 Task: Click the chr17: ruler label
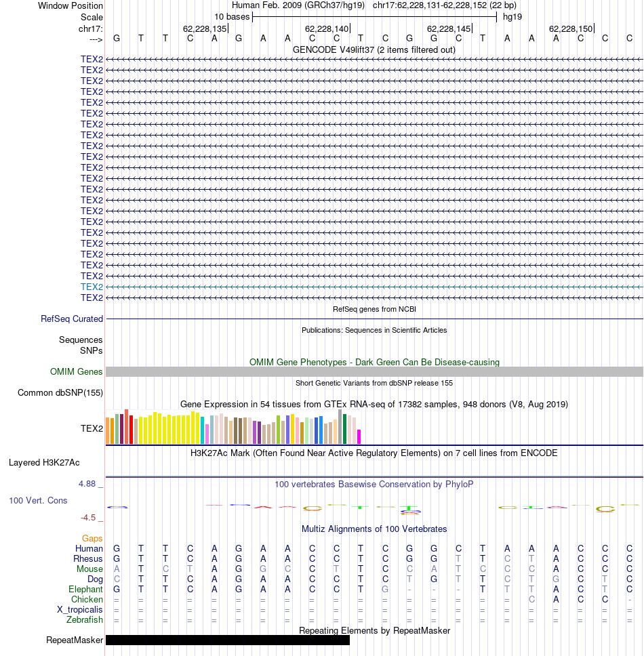90,29
